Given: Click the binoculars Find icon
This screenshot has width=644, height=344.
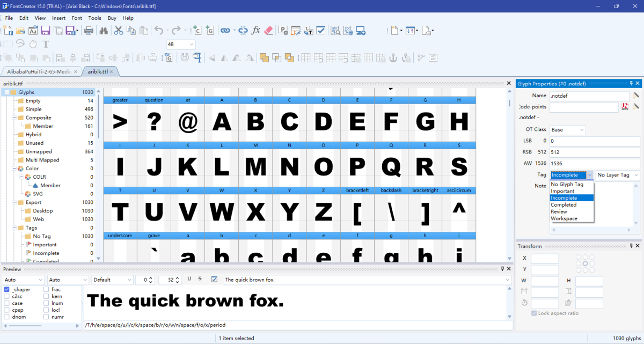Looking at the screenshot, I should 104,31.
